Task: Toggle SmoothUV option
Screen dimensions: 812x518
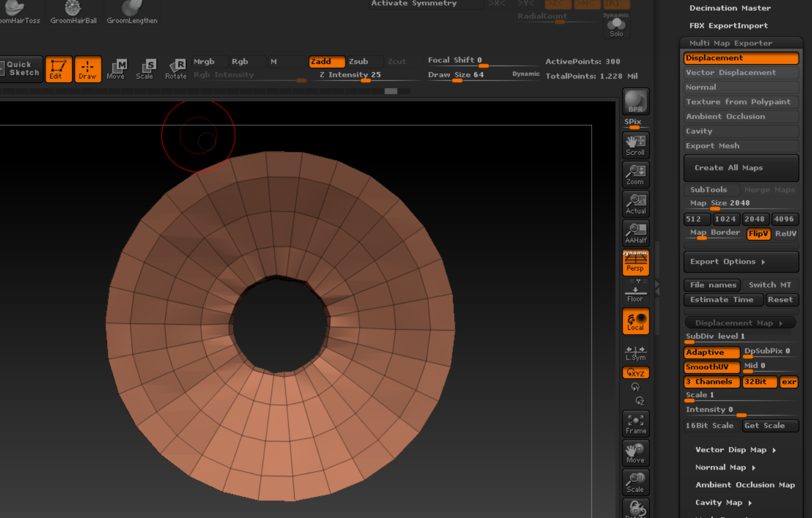Action: coord(712,367)
